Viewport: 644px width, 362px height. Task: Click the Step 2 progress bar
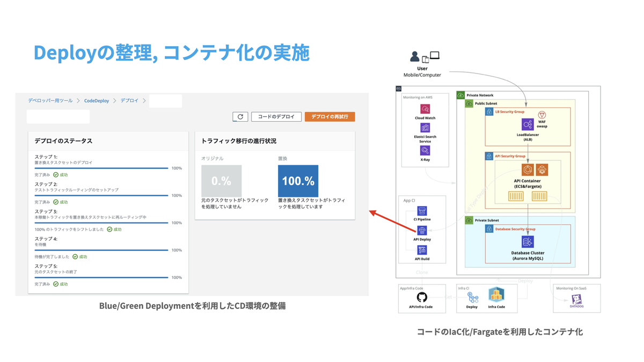tap(101, 196)
